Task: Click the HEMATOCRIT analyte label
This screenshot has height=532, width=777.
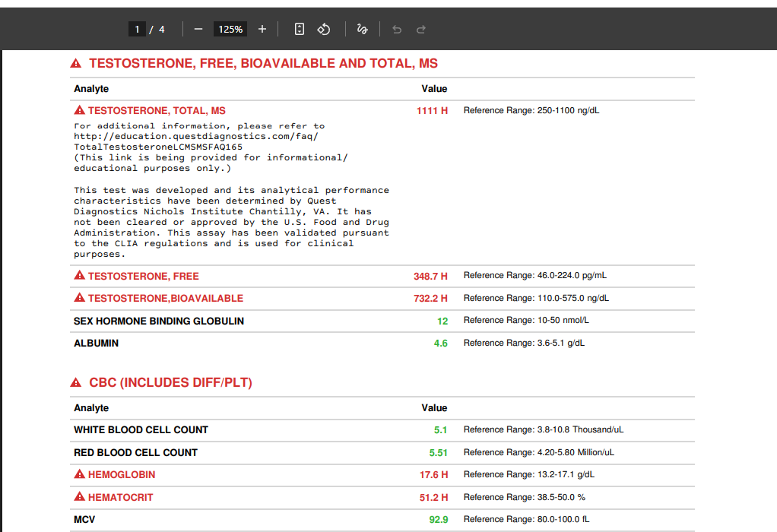Action: click(x=120, y=497)
